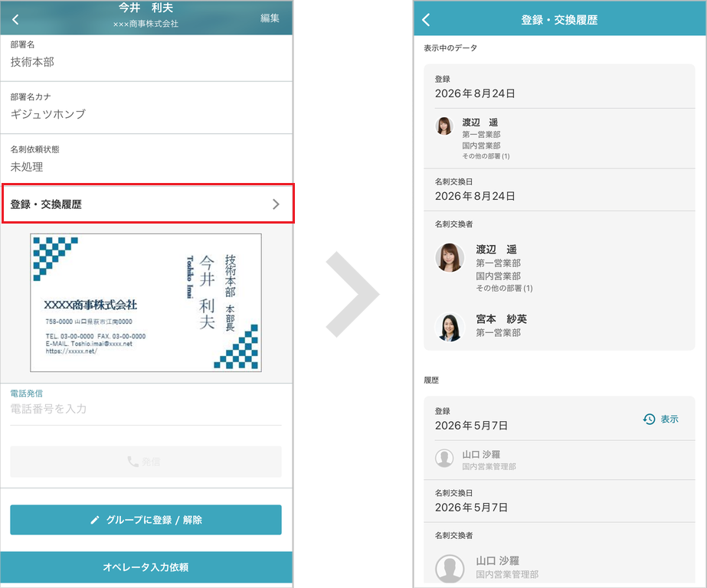Go back from 登録・交換履歴 screen
The image size is (707, 588).
pyautogui.click(x=426, y=19)
